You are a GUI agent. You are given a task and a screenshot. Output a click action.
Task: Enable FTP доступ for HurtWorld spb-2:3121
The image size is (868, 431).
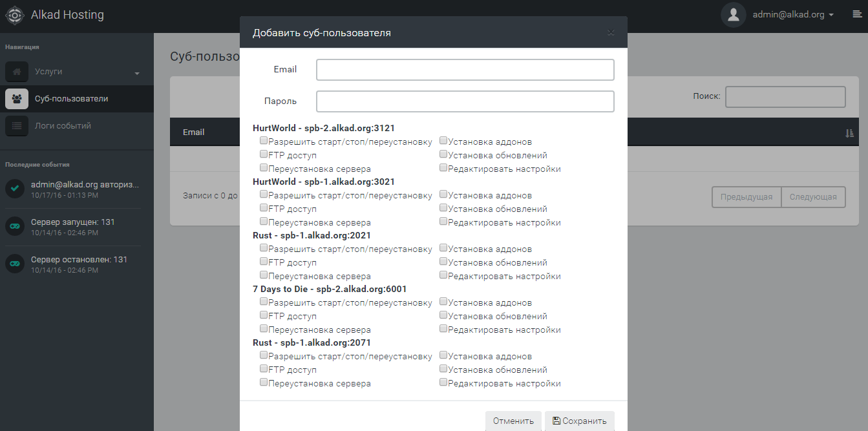(x=264, y=154)
